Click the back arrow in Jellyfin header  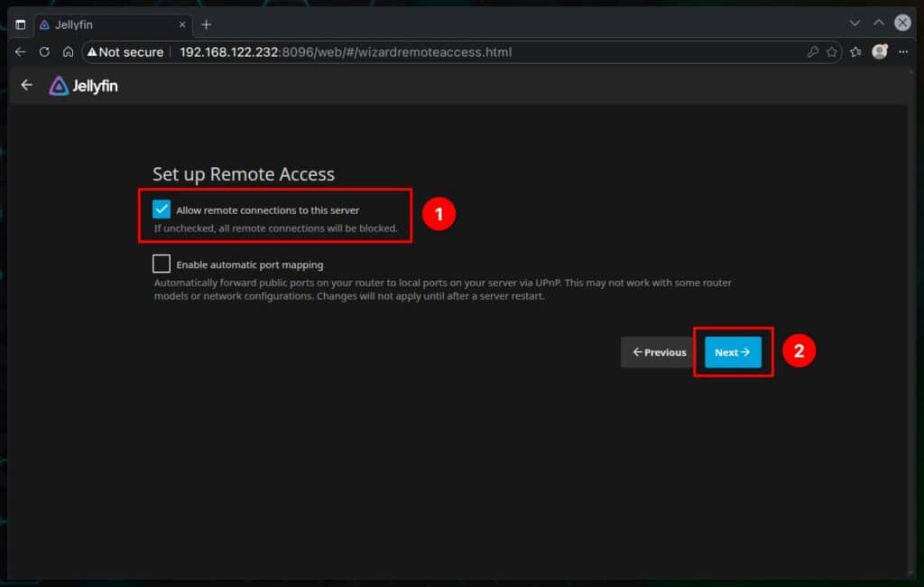[27, 85]
